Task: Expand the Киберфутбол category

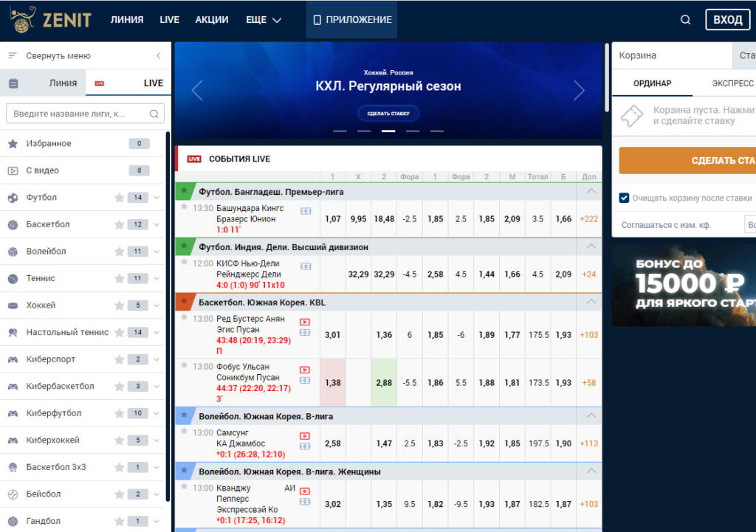Action: pos(157,413)
